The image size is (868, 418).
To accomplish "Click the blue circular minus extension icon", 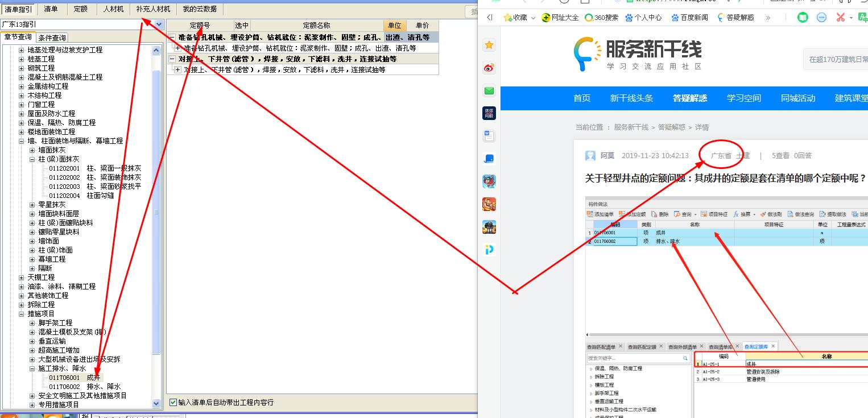I will coord(821,18).
